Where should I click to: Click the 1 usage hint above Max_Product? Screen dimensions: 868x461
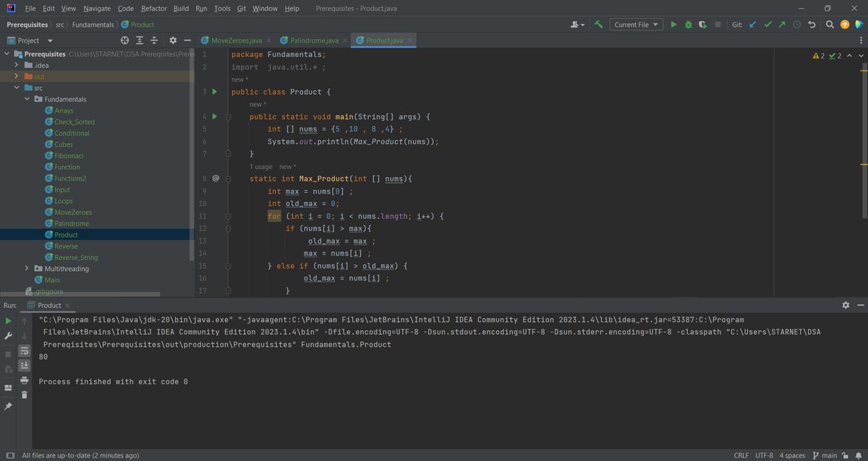261,166
